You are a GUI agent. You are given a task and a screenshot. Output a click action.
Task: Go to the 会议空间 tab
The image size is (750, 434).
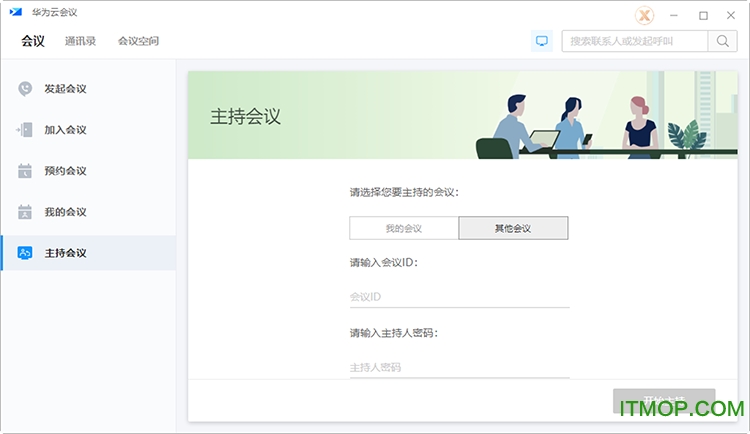point(138,41)
